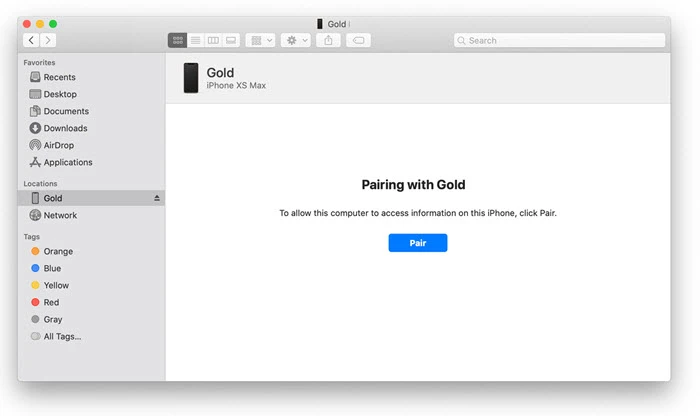Open Downloads in the sidebar
Viewport: 700px width, 416px height.
click(65, 128)
